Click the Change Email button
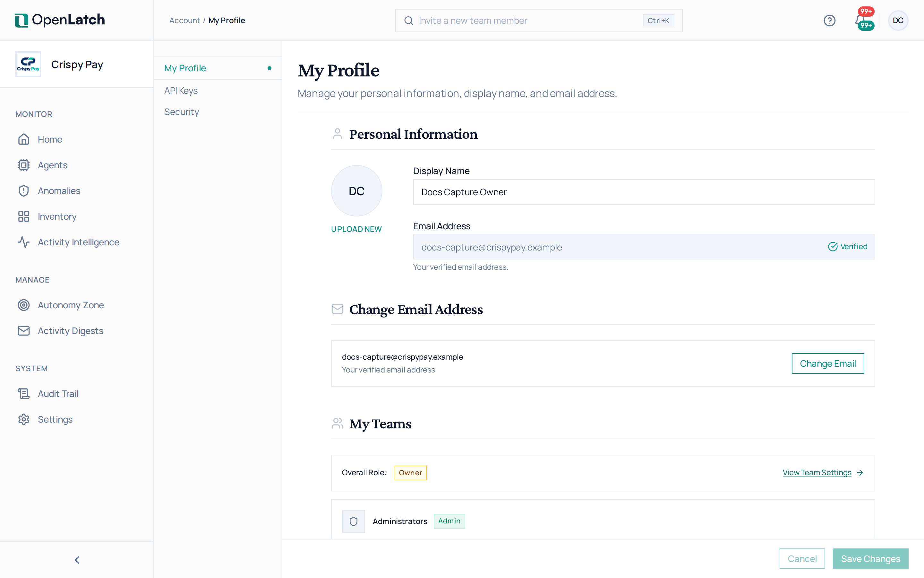Image resolution: width=924 pixels, height=578 pixels. point(828,363)
